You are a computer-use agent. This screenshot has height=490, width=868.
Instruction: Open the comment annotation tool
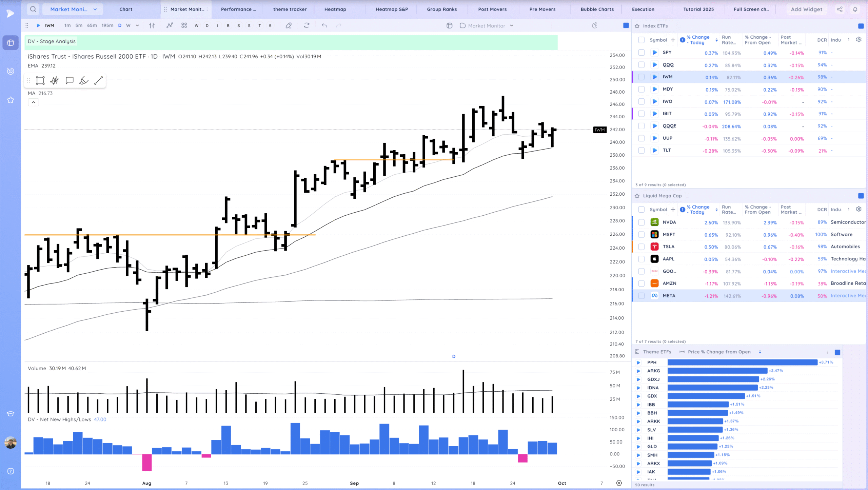click(x=70, y=80)
